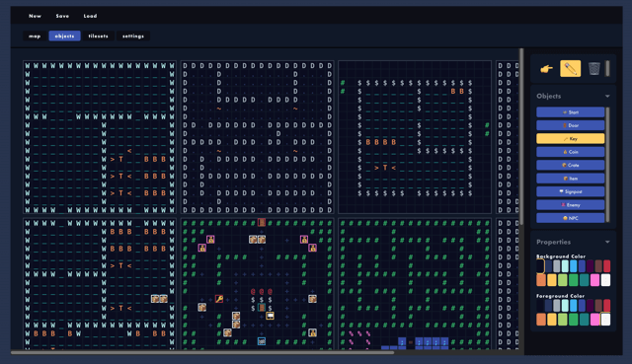Choose the Door object button
This screenshot has width=632, height=364.
tap(571, 125)
